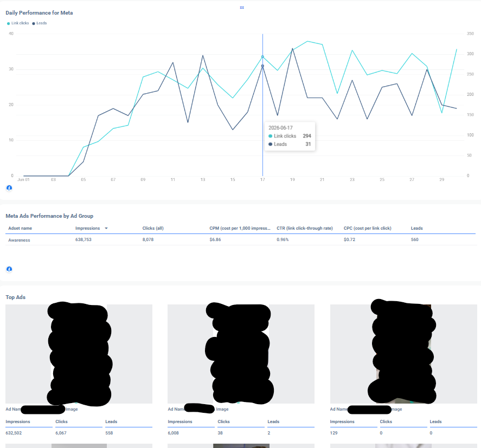
Task: Click the 129 impressions value in Top Ads
Action: coord(334,433)
